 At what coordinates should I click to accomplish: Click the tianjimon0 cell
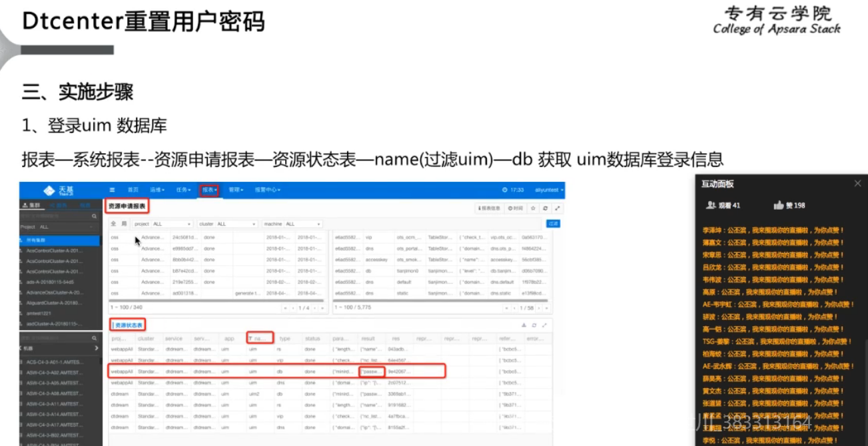coord(408,271)
